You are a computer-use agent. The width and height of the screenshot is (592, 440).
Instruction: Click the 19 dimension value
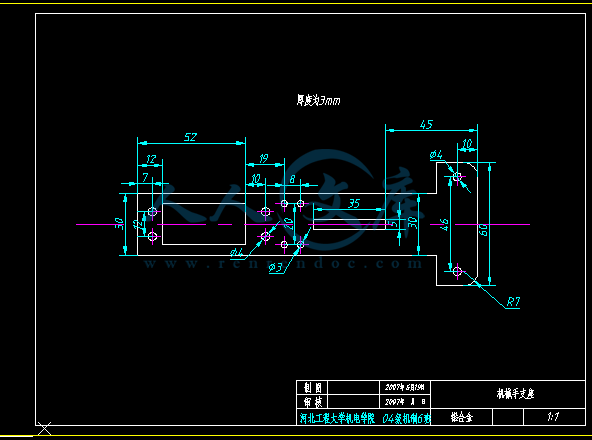pos(264,159)
